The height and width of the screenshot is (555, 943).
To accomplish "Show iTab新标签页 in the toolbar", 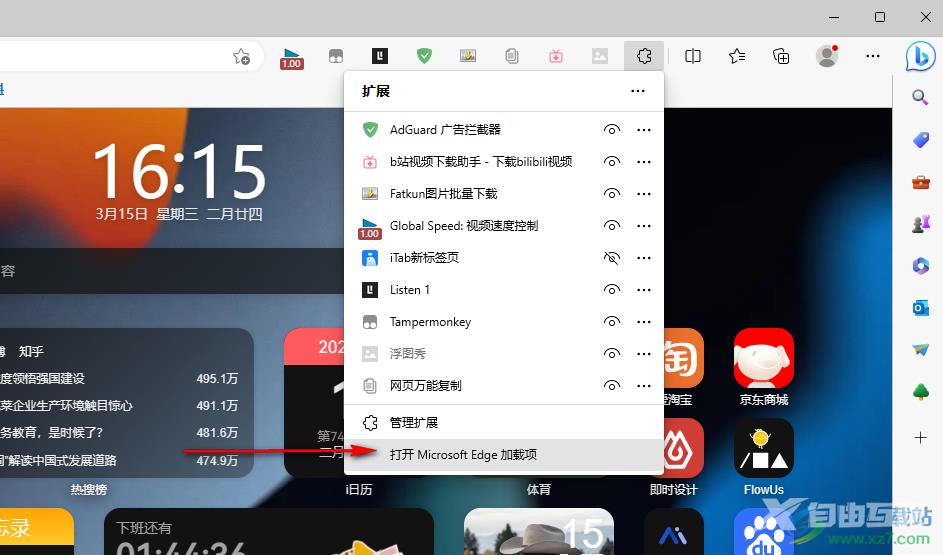I will click(x=612, y=258).
